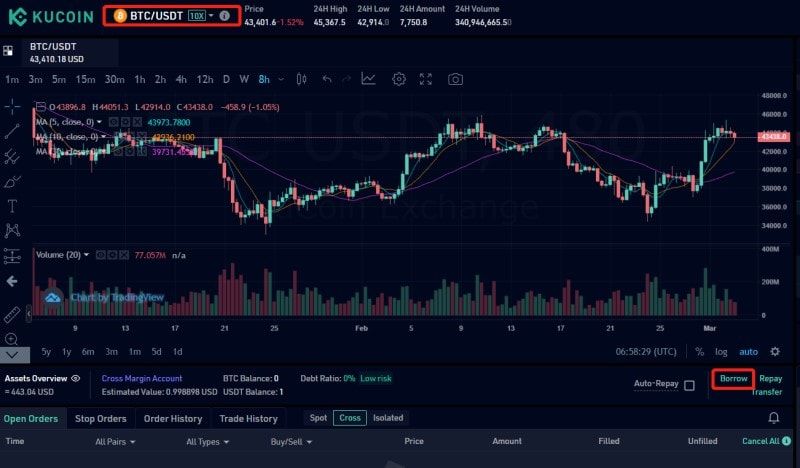Open the Buy/Sell filter dropdown
The width and height of the screenshot is (800, 468).
(x=291, y=441)
